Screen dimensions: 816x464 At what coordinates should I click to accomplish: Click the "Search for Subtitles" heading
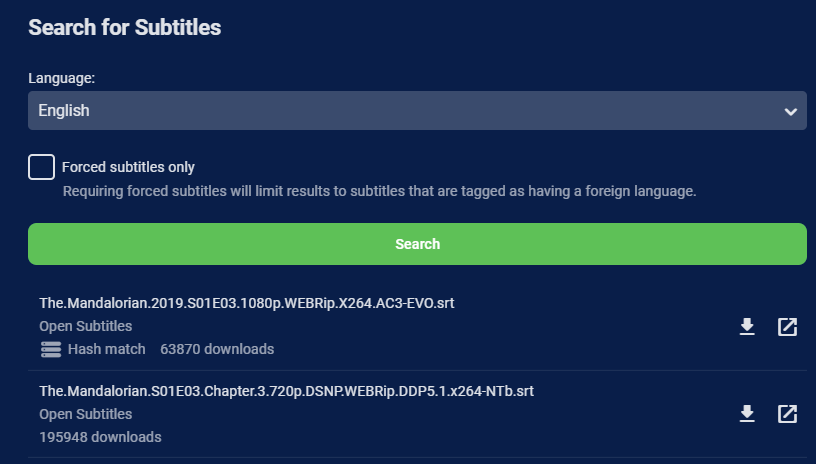click(125, 27)
